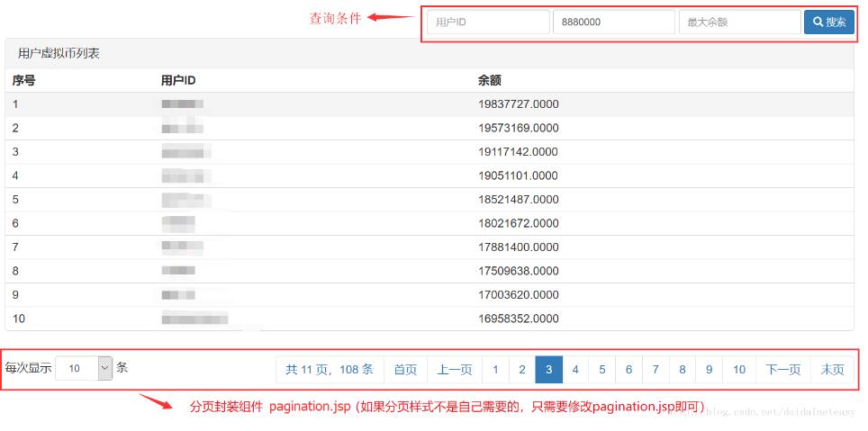This screenshot has width=868, height=431.
Task: Select page 10 in pagination
Action: 739,369
